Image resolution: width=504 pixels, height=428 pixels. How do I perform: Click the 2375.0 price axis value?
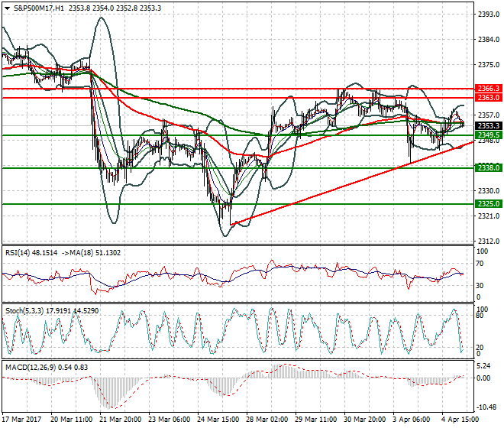tap(489, 65)
